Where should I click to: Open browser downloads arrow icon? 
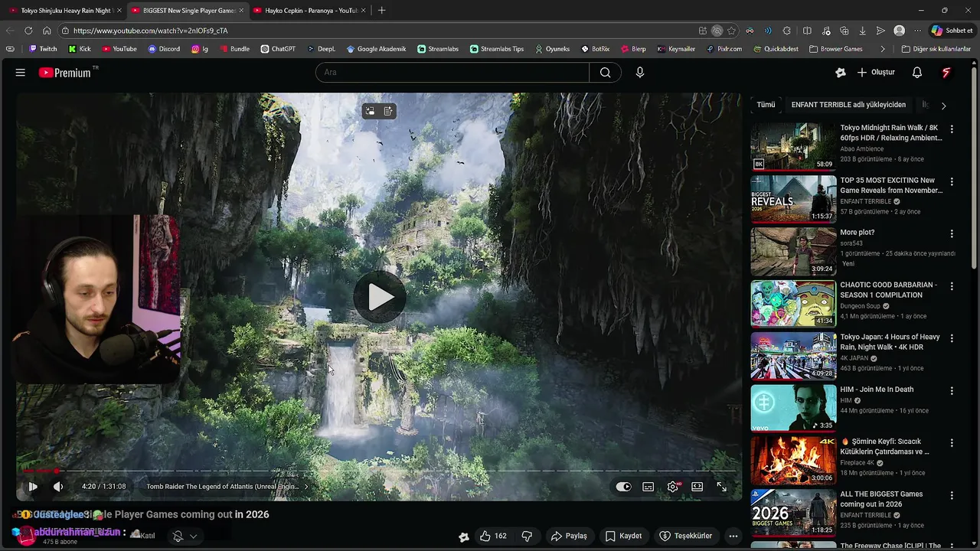(862, 31)
